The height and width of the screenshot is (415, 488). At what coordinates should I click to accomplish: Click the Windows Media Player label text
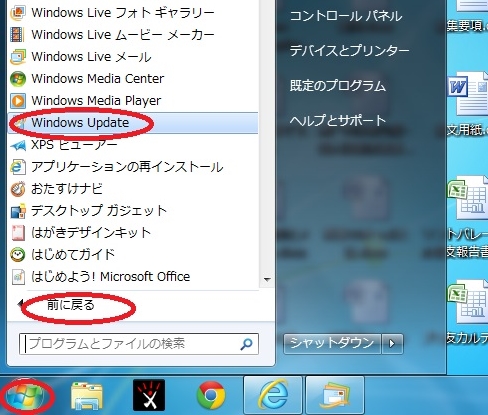(x=96, y=101)
